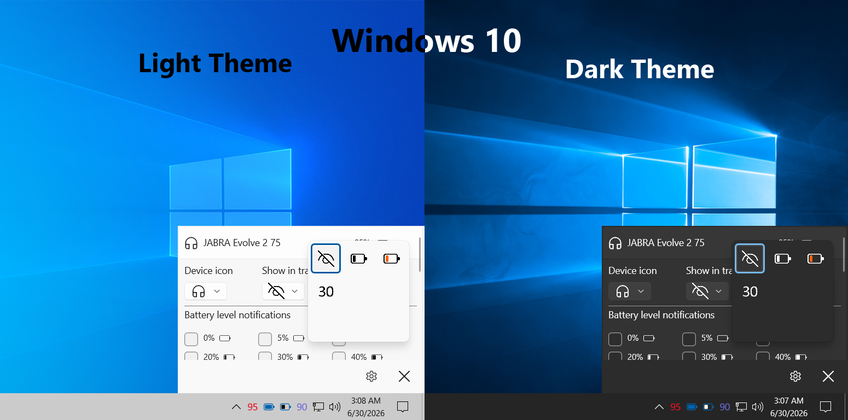This screenshot has width=848, height=420.
Task: Check the 0% notification box in dark panel
Action: click(x=615, y=339)
